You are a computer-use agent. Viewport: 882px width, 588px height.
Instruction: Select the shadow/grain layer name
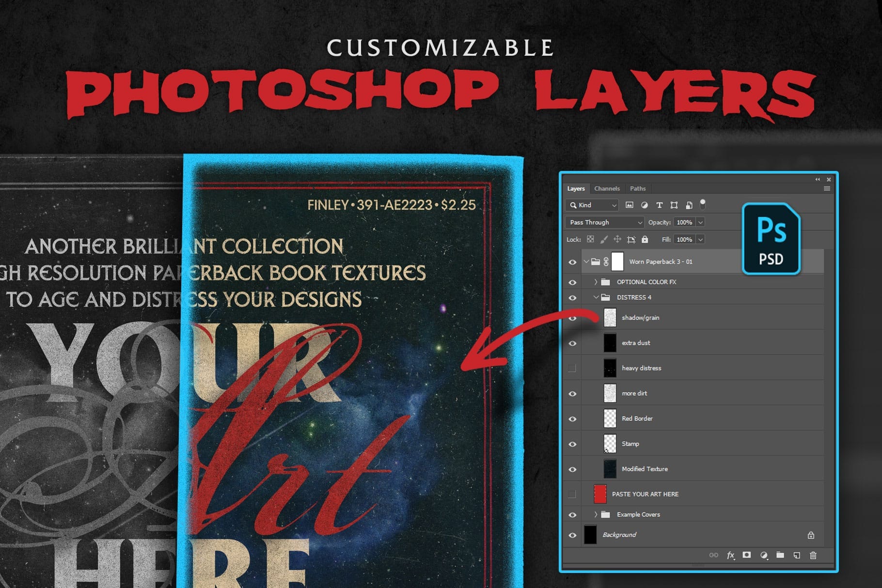(x=641, y=318)
